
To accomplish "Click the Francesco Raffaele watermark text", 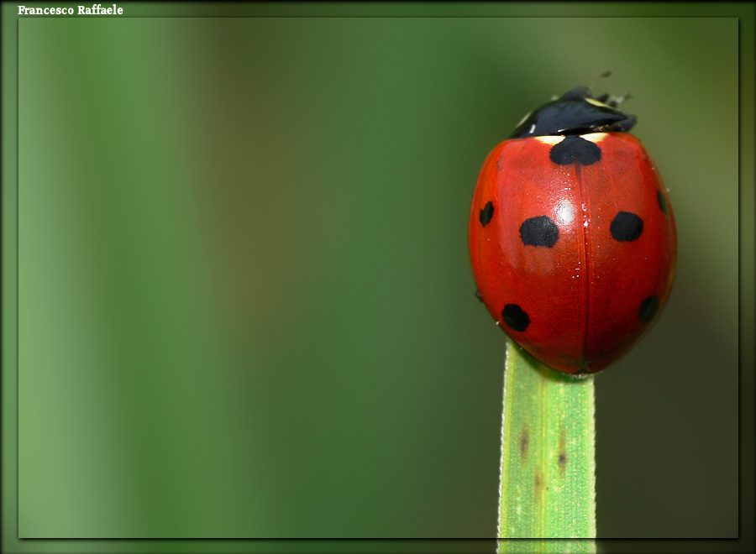I will (70, 10).
